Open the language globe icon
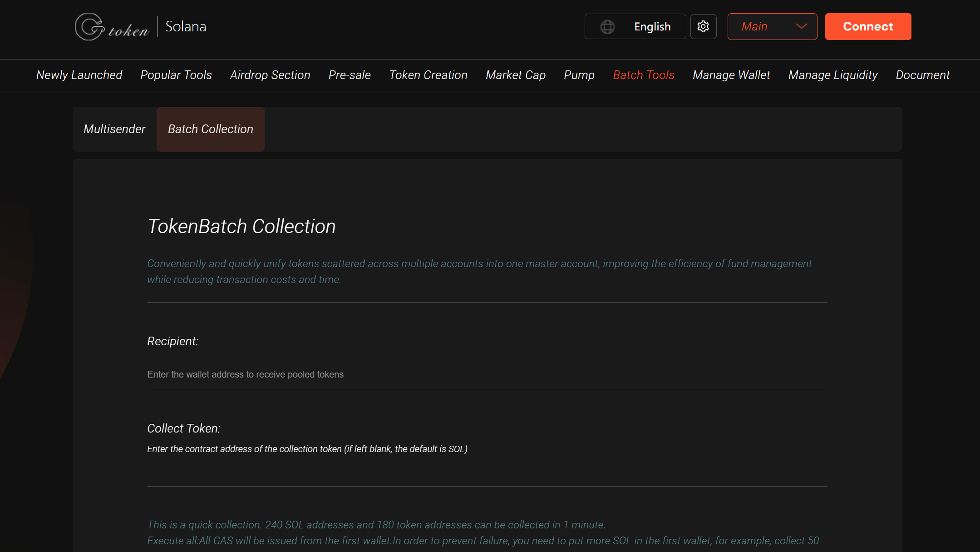Image resolution: width=980 pixels, height=552 pixels. (x=607, y=26)
